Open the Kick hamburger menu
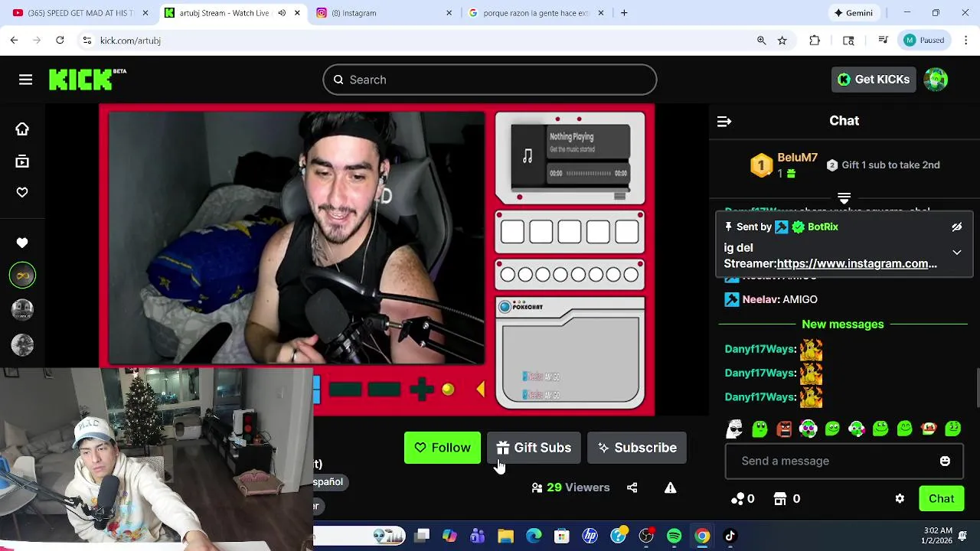980x551 pixels. pyautogui.click(x=25, y=80)
